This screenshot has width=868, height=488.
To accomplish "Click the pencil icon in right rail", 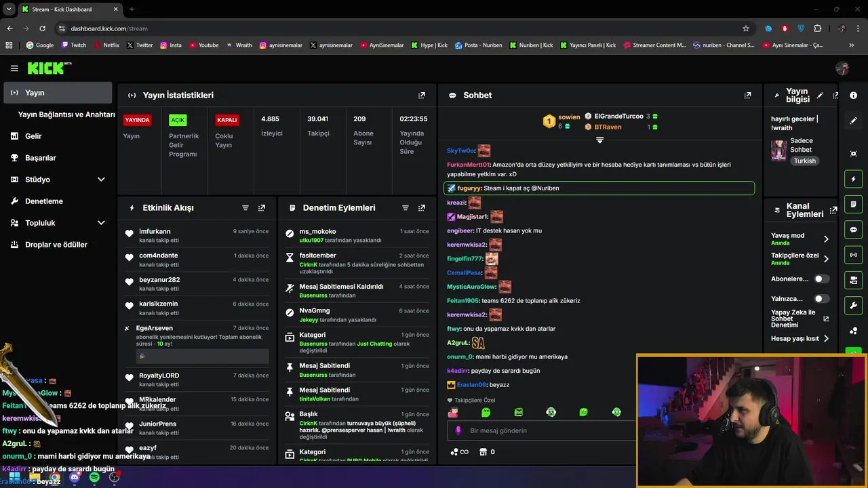I will (854, 121).
